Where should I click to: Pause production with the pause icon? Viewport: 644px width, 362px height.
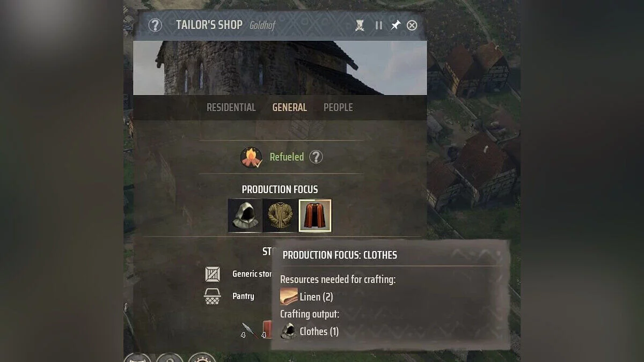click(x=379, y=25)
